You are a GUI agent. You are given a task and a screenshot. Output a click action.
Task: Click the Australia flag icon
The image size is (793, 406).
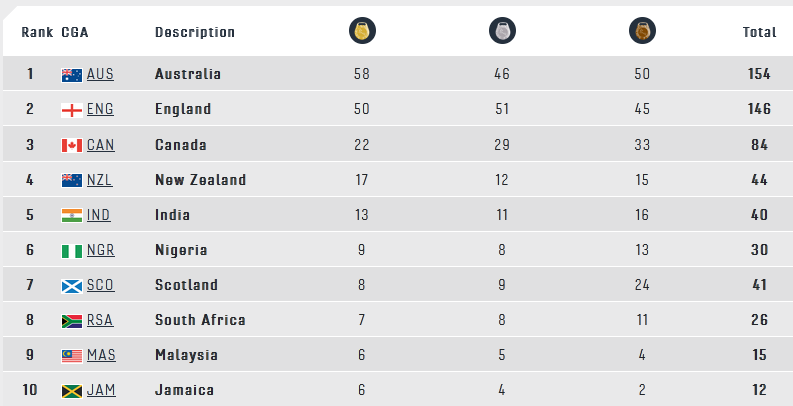(72, 75)
